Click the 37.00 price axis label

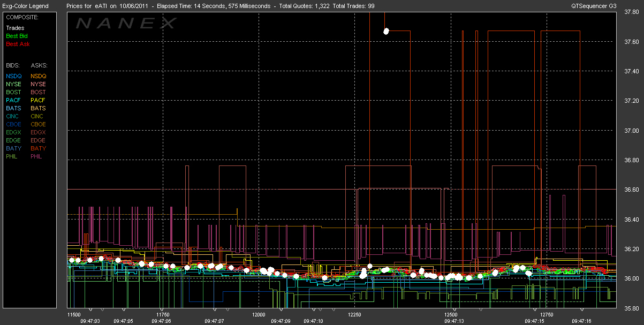(x=632, y=131)
